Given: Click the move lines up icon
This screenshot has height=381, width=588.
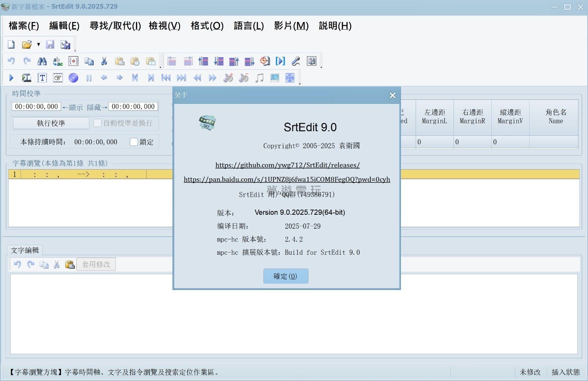Looking at the screenshot, I should [203, 61].
